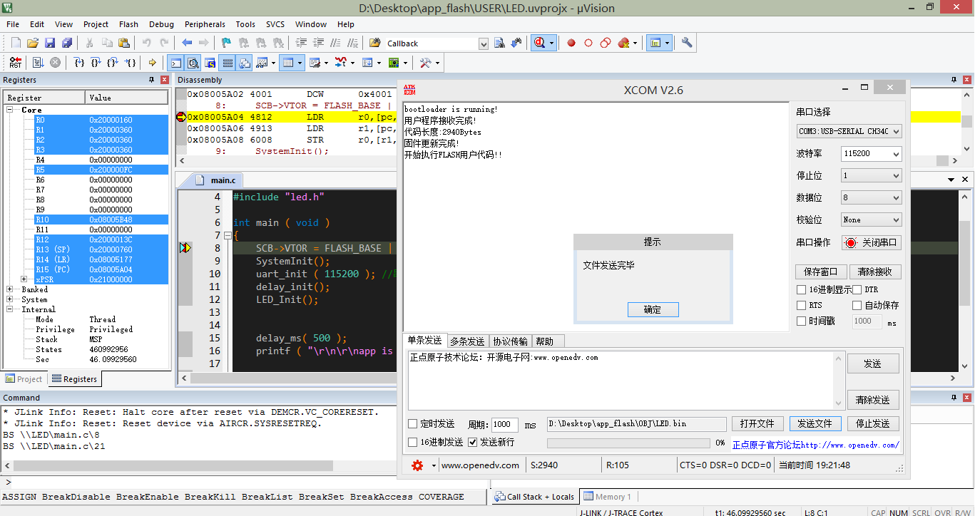980x516 pixels.
Task: Click the 打开文件 button
Action: pos(757,423)
